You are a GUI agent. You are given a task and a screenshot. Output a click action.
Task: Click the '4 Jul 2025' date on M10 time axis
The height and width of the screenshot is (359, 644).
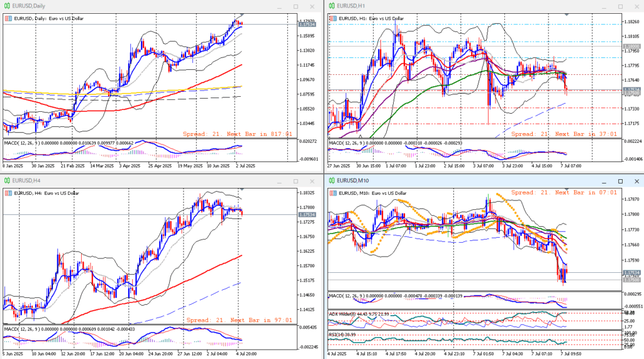(x=338, y=353)
